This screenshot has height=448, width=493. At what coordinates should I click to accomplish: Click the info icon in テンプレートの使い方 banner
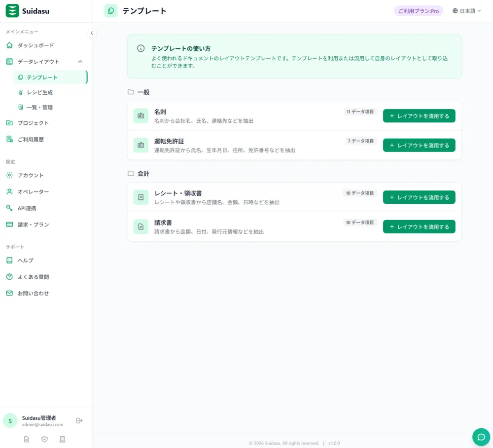click(141, 48)
